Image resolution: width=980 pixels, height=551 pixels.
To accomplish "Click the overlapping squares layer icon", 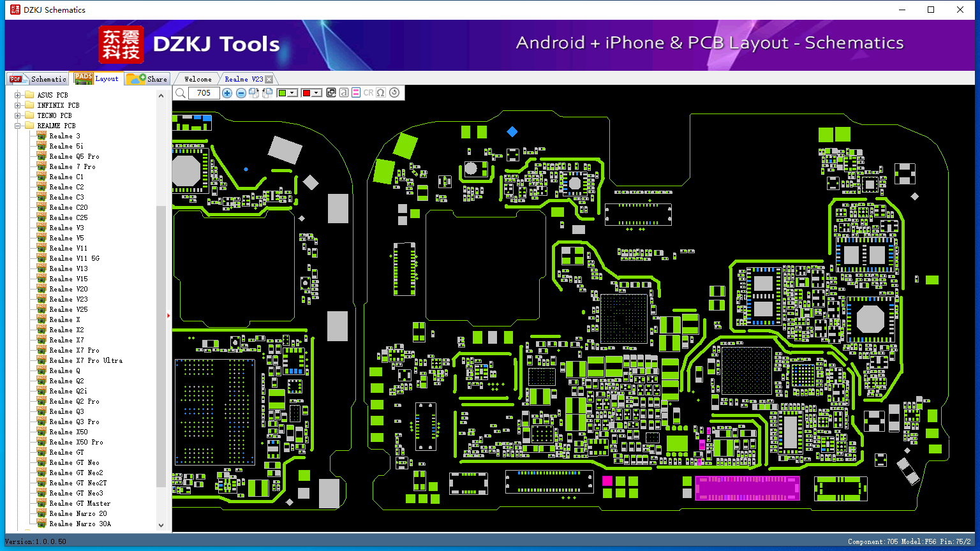I will click(x=331, y=93).
